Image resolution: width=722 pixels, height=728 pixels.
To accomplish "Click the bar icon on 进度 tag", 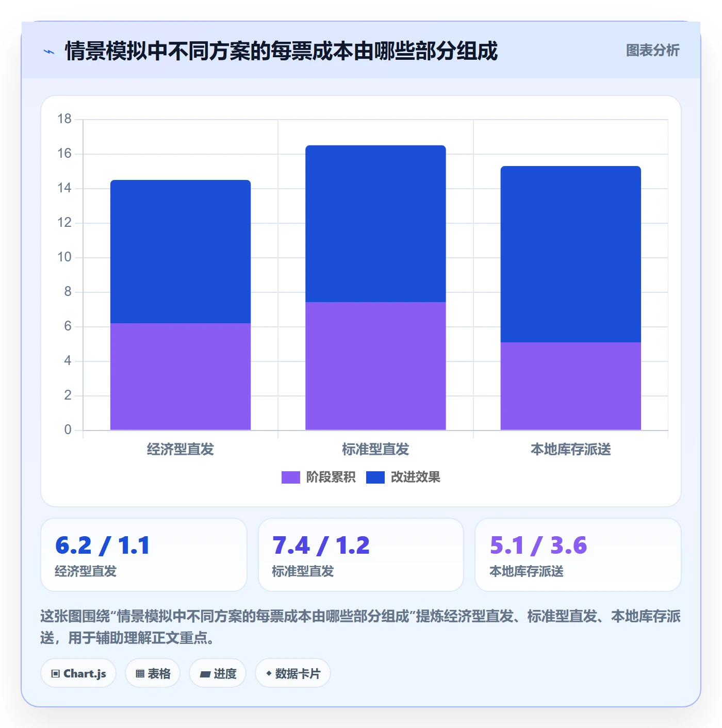I will [x=205, y=674].
